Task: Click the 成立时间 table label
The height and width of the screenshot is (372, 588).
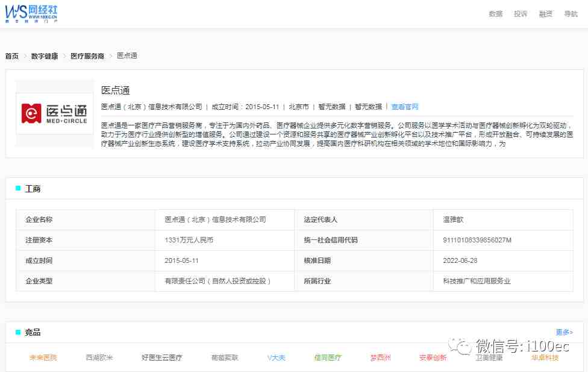Action: pyautogui.click(x=39, y=260)
